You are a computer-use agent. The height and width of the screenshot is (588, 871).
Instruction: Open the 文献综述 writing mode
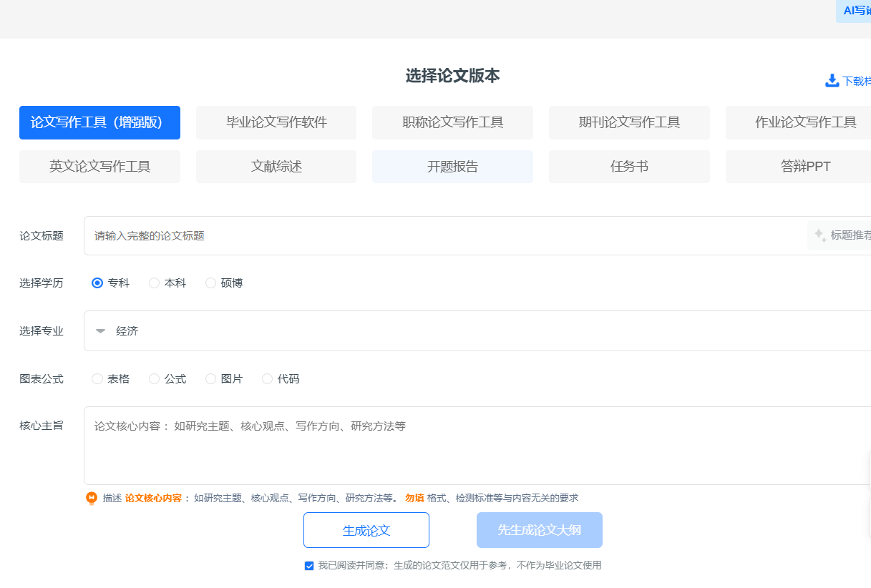point(276,166)
